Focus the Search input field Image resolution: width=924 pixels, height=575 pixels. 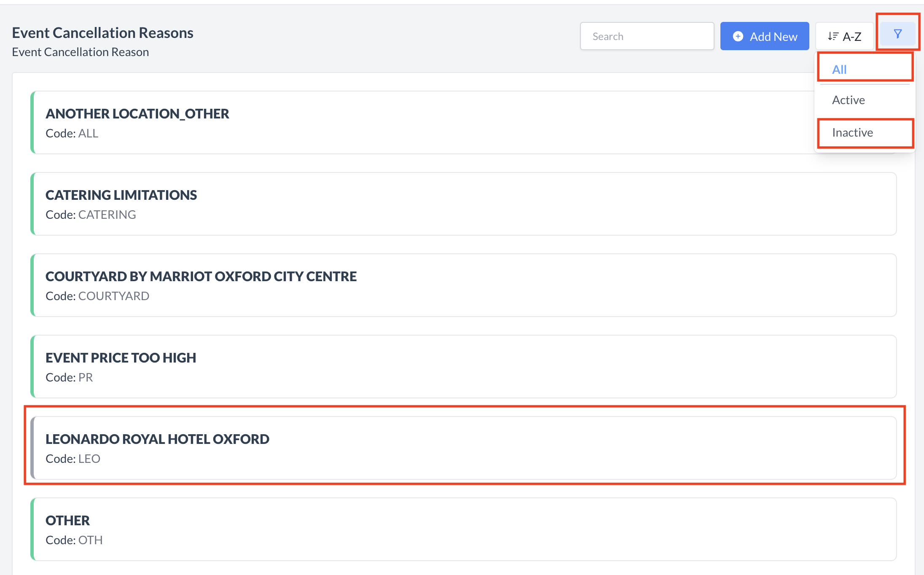click(647, 36)
